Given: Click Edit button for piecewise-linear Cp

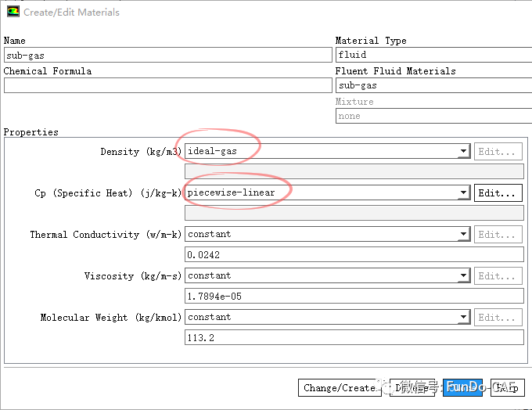Looking at the screenshot, I should tap(498, 193).
